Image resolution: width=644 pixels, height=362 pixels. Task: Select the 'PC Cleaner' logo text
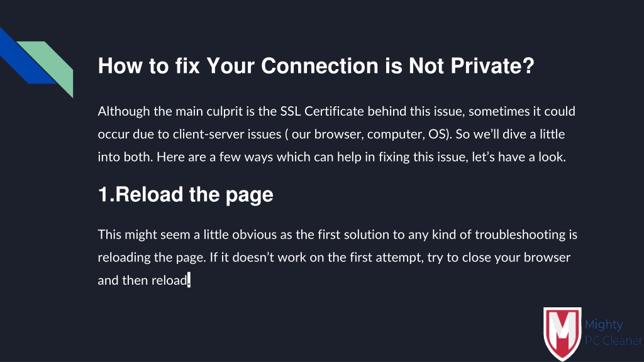coord(613,341)
